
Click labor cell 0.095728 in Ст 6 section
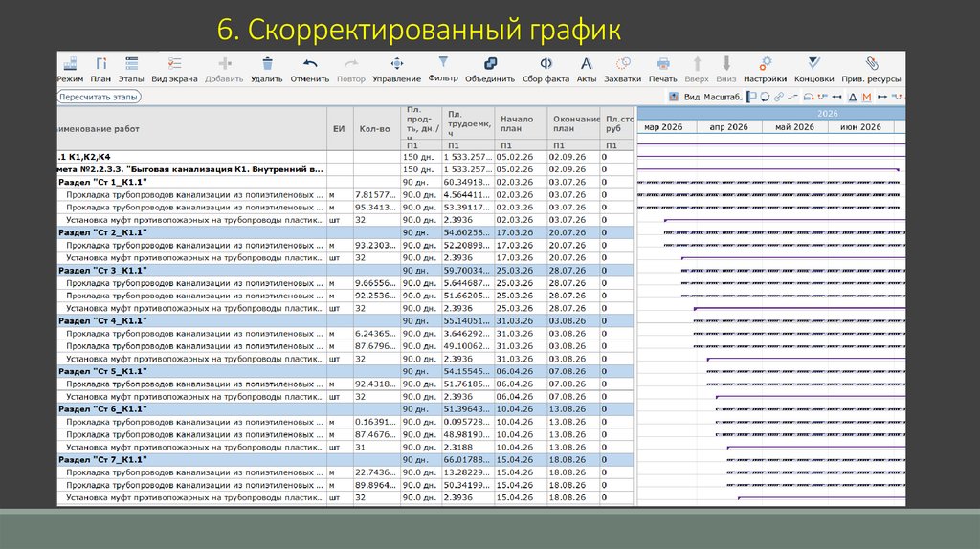467,422
